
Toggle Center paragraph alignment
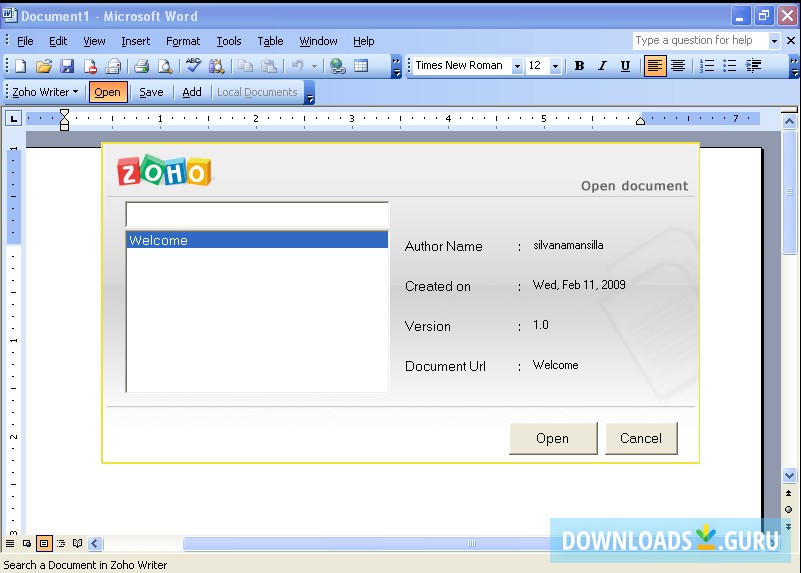point(678,66)
